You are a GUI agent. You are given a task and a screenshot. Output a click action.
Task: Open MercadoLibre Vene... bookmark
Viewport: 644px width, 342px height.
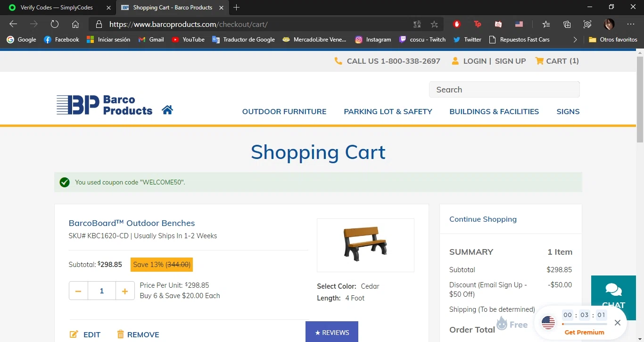click(314, 40)
